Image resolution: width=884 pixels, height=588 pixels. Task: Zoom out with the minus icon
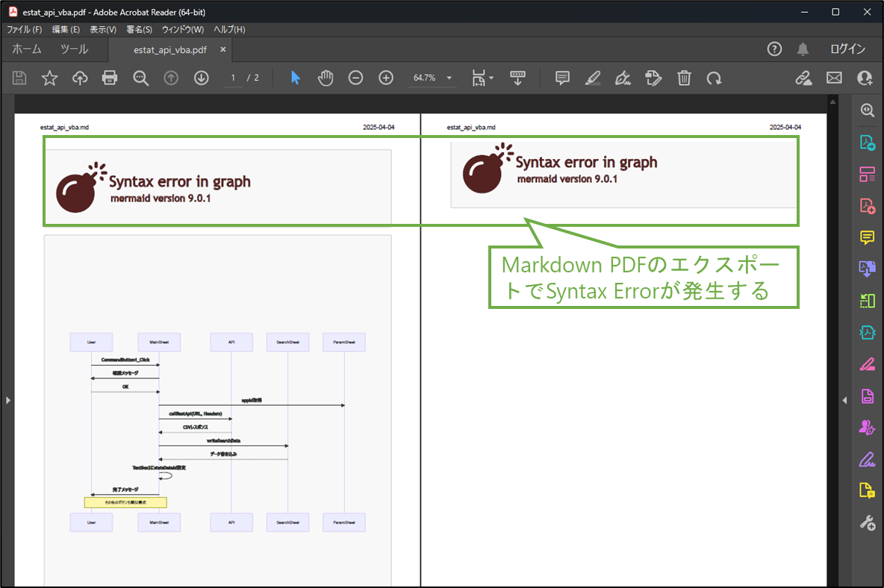[355, 78]
